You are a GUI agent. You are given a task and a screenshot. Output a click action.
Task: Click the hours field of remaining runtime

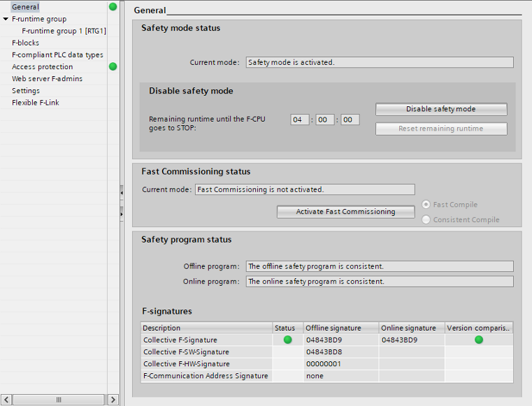coord(300,119)
